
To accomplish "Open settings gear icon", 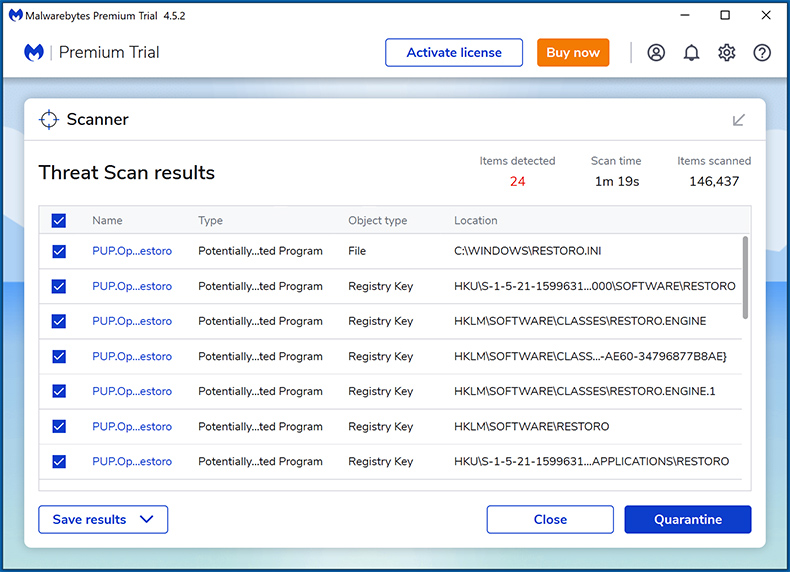I will coord(727,52).
